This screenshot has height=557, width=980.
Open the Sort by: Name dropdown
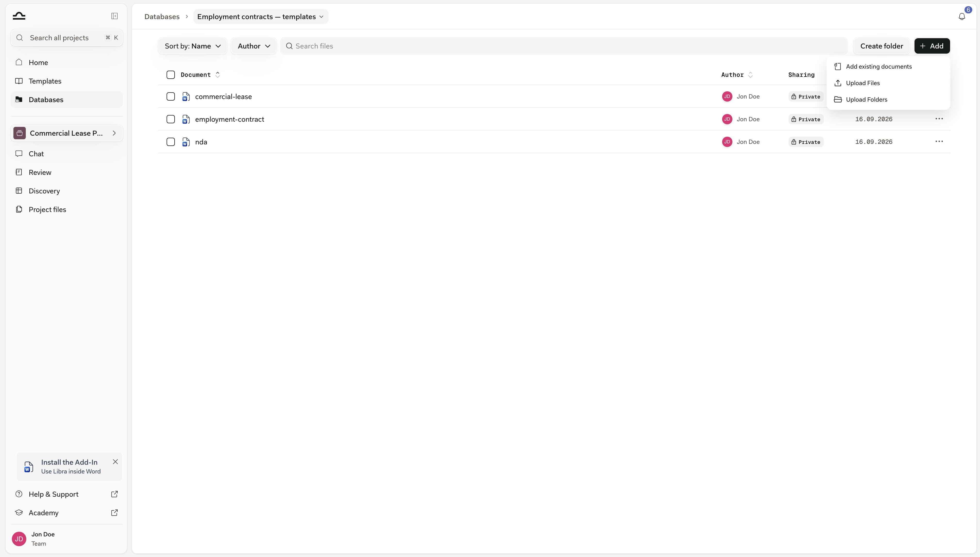[x=192, y=46]
